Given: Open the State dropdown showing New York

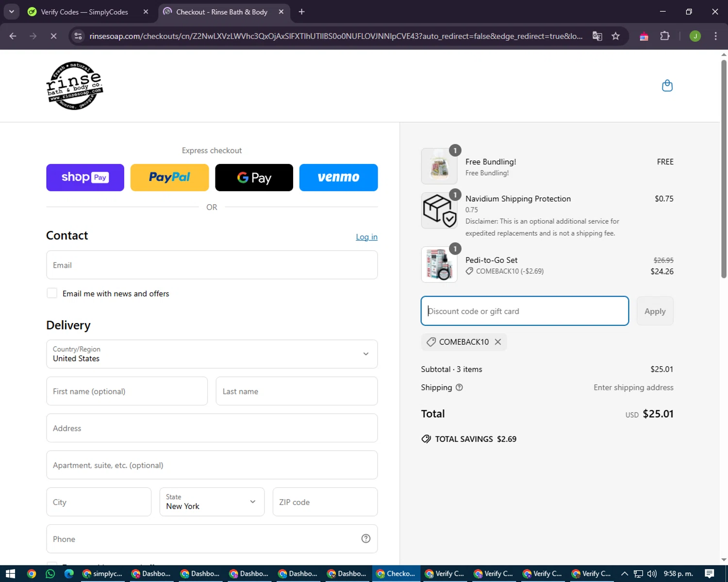Looking at the screenshot, I should [x=212, y=502].
